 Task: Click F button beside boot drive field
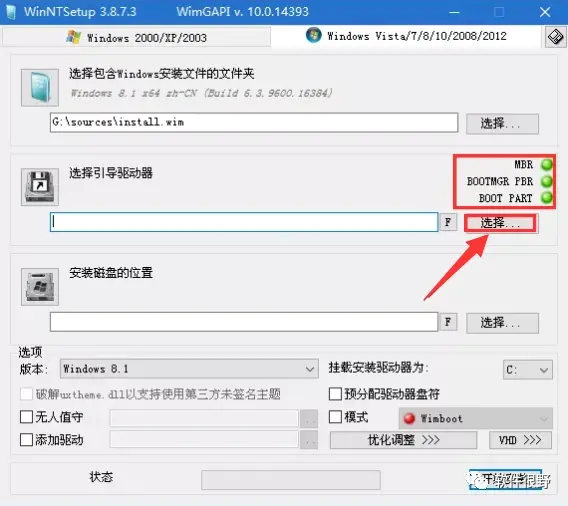coord(448,222)
